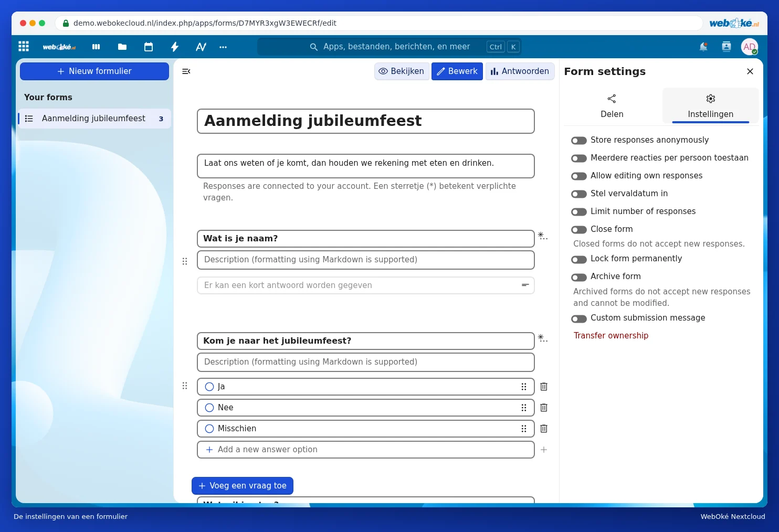Screen dimensions: 779x532
Task: Collapse the forms navigation sidebar
Action: click(186, 71)
